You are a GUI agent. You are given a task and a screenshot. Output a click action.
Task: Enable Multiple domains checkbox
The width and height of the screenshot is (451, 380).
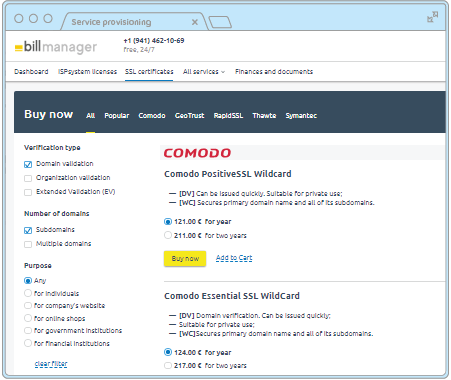(x=28, y=244)
